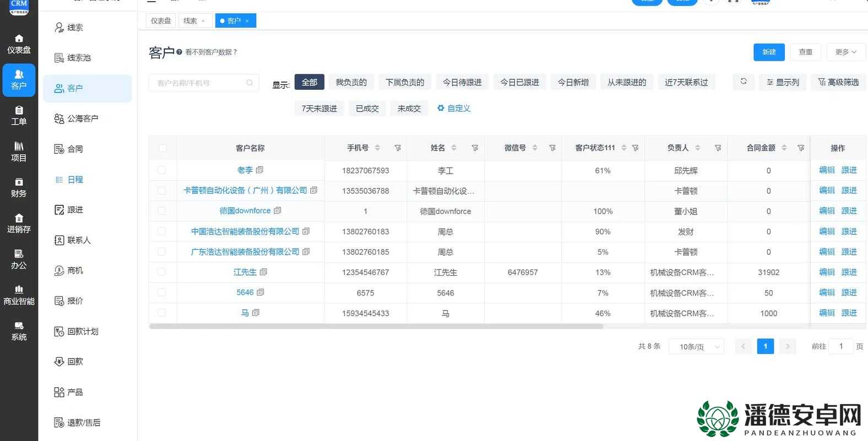Open the 项目 project sidebar icon

[19, 152]
